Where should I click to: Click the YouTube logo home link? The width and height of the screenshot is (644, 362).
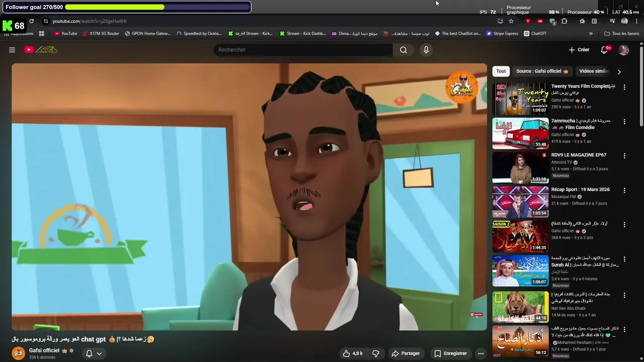[41, 50]
